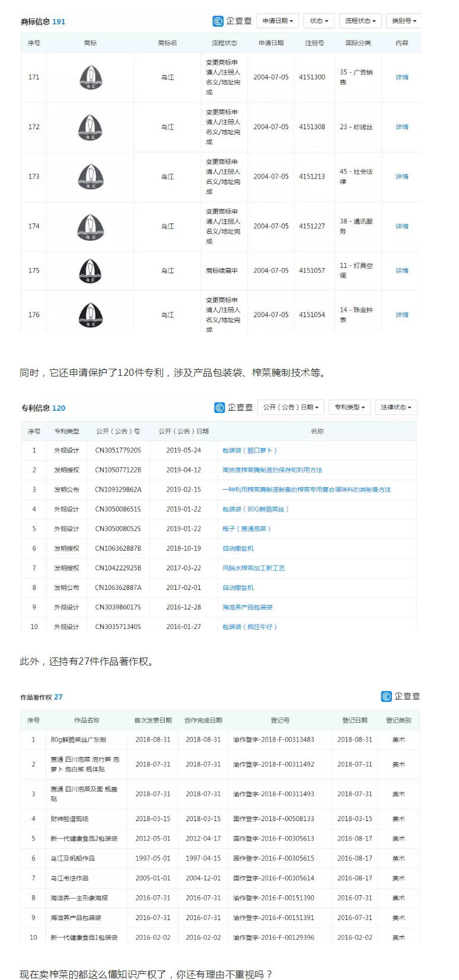Select work name 乌江书法作品

pyautogui.click(x=69, y=878)
